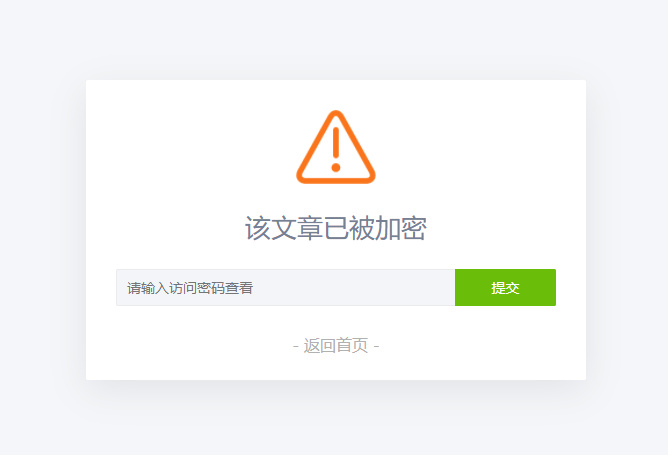668x455 pixels.
Task: Click the left edge of the green submit button
Action: pyautogui.click(x=458, y=287)
